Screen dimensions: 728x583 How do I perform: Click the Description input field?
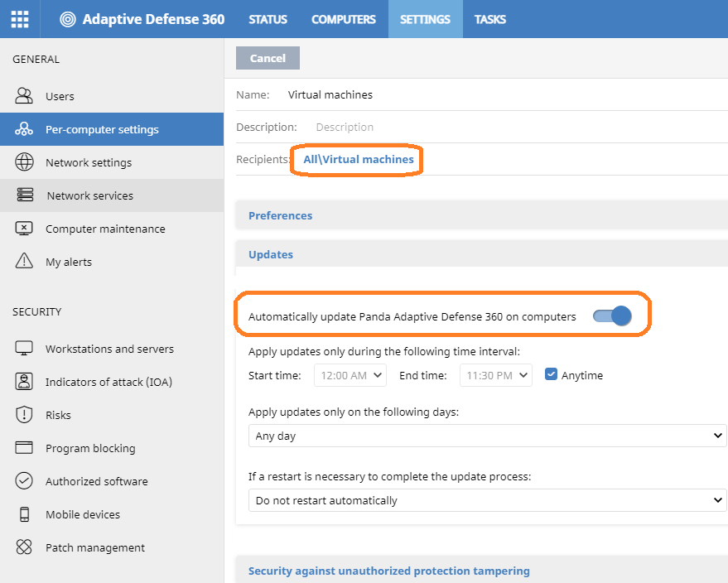(x=520, y=127)
